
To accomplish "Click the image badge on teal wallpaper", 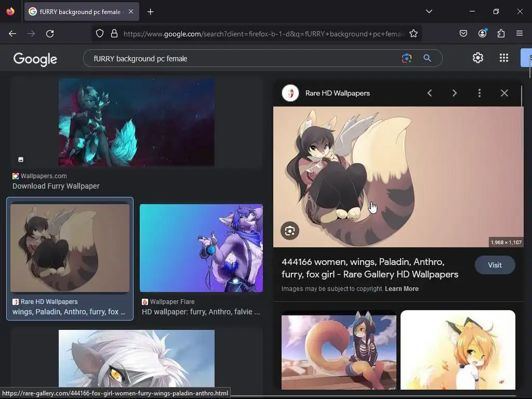I will [x=21, y=159].
